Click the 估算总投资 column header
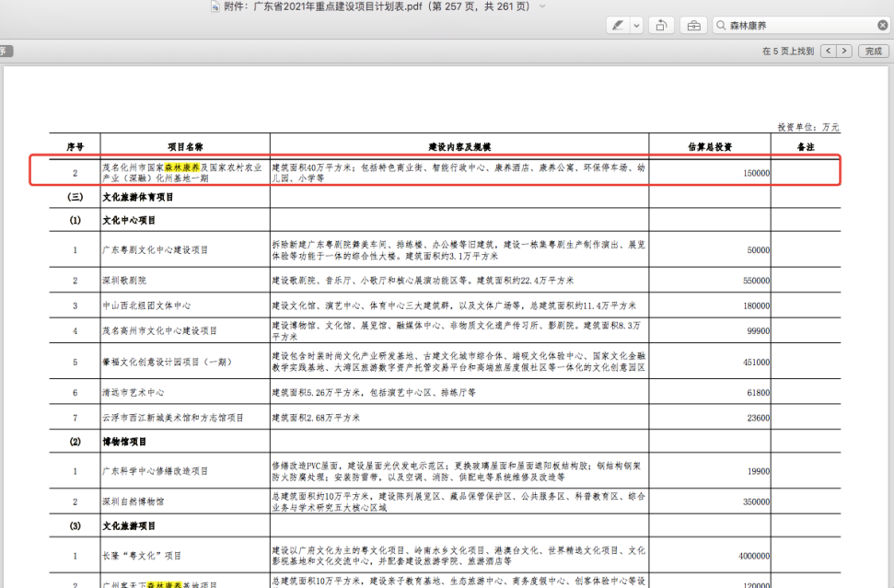 tap(710, 147)
